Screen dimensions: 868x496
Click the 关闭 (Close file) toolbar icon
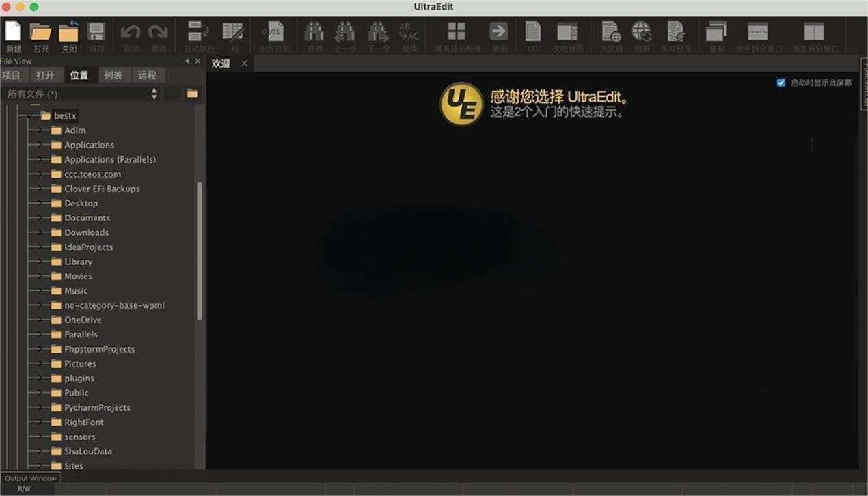[69, 31]
